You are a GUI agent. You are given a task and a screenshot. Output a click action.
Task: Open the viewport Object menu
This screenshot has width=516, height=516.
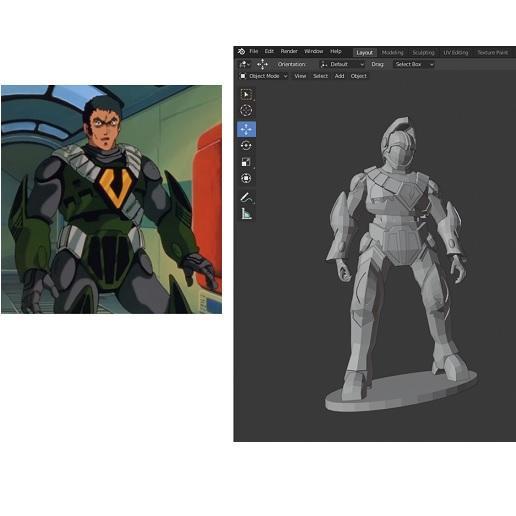click(359, 76)
